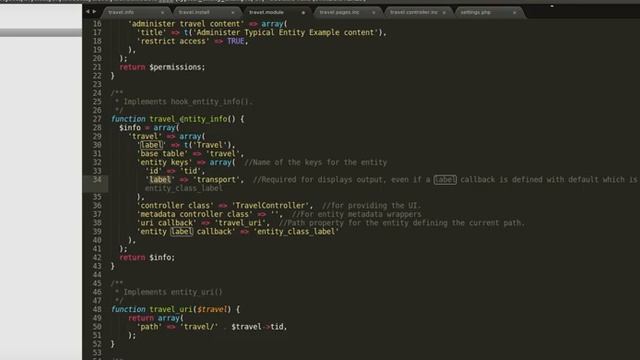Click 'administer travel content' string on line 16
The width and height of the screenshot is (640, 360).
pos(186,24)
